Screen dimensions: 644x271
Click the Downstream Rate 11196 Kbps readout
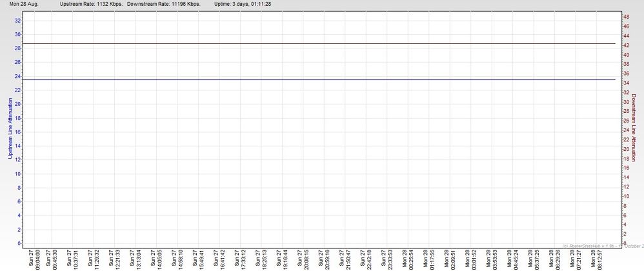164,4
